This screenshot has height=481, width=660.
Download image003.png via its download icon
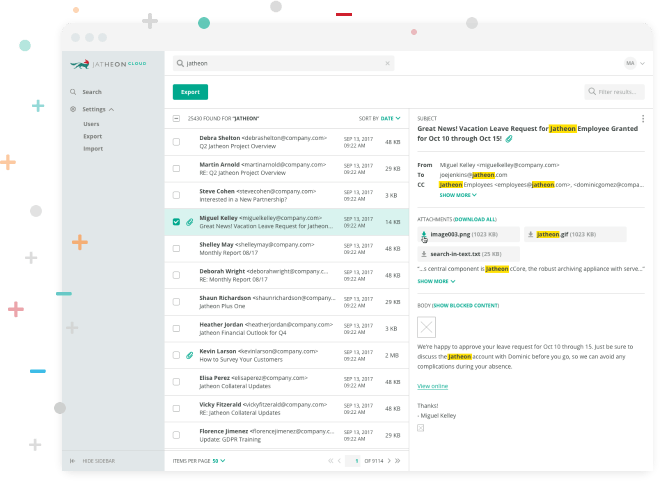(424, 235)
